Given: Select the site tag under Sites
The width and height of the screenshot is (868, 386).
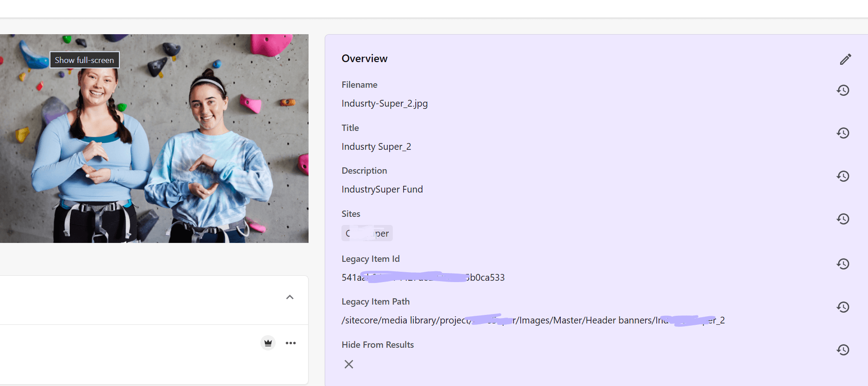Looking at the screenshot, I should click(x=367, y=233).
